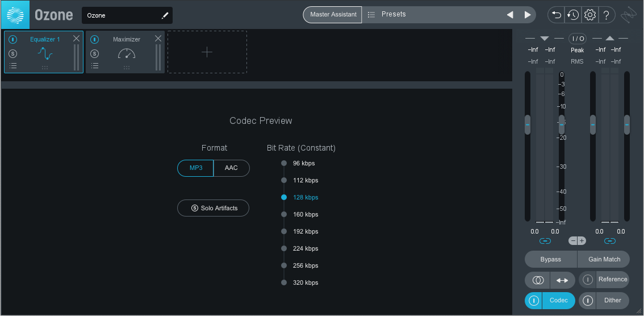Open the Presets list icon
The image size is (644, 316).
[x=371, y=14]
